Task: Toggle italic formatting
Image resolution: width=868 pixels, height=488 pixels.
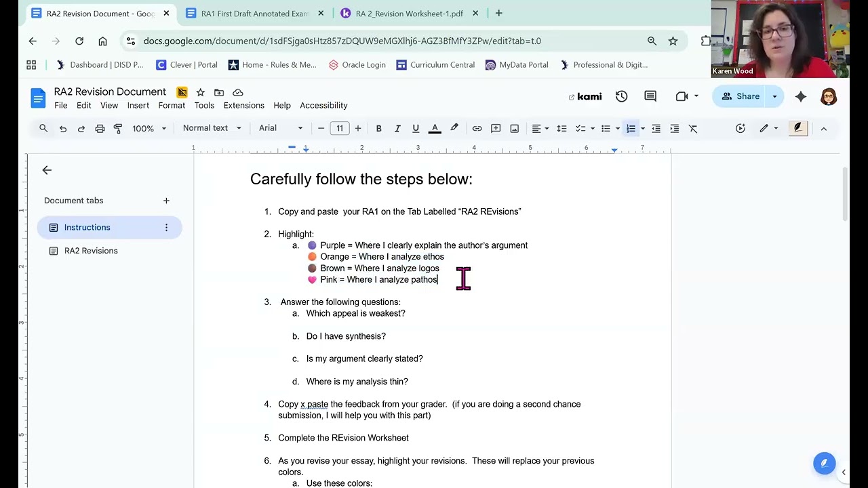Action: (397, 128)
